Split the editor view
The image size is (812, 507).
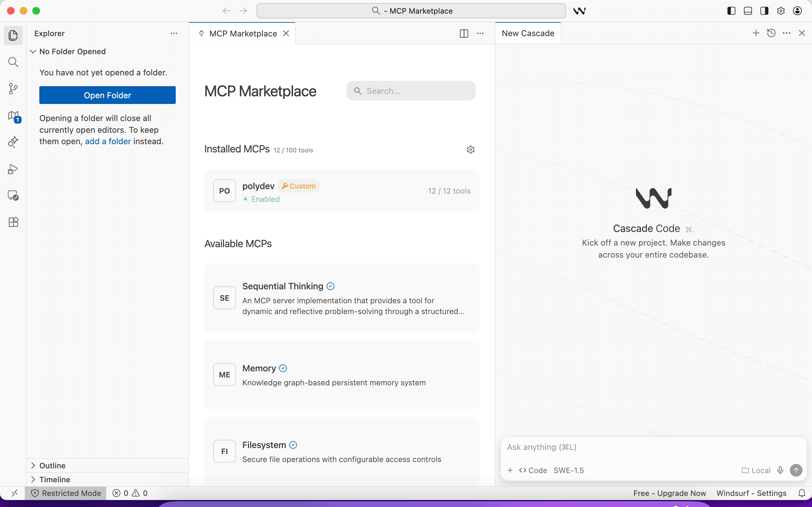[x=463, y=34]
